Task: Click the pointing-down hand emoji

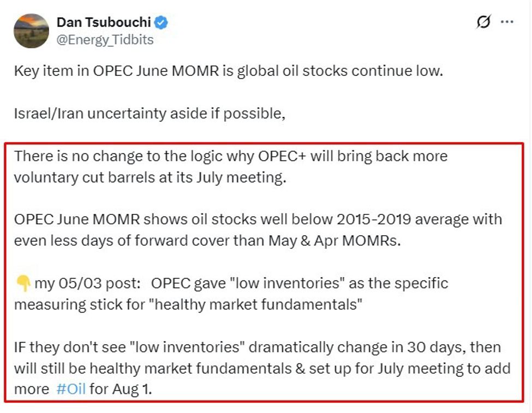Action: pyautogui.click(x=23, y=284)
